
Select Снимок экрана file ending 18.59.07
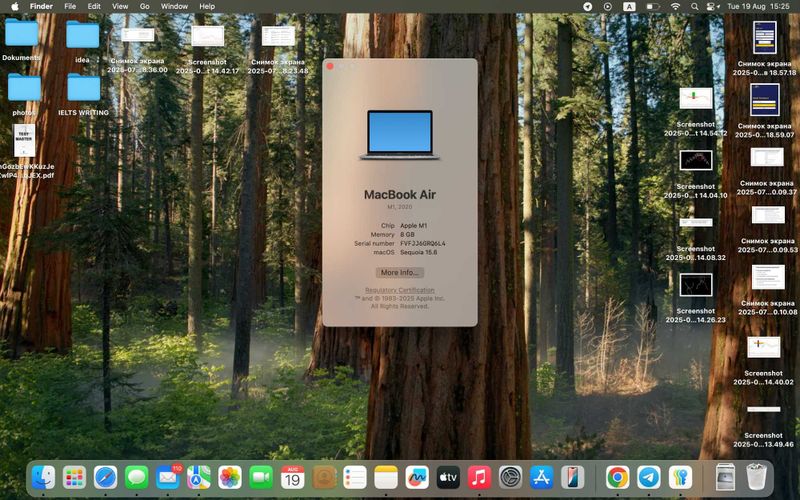[764, 110]
